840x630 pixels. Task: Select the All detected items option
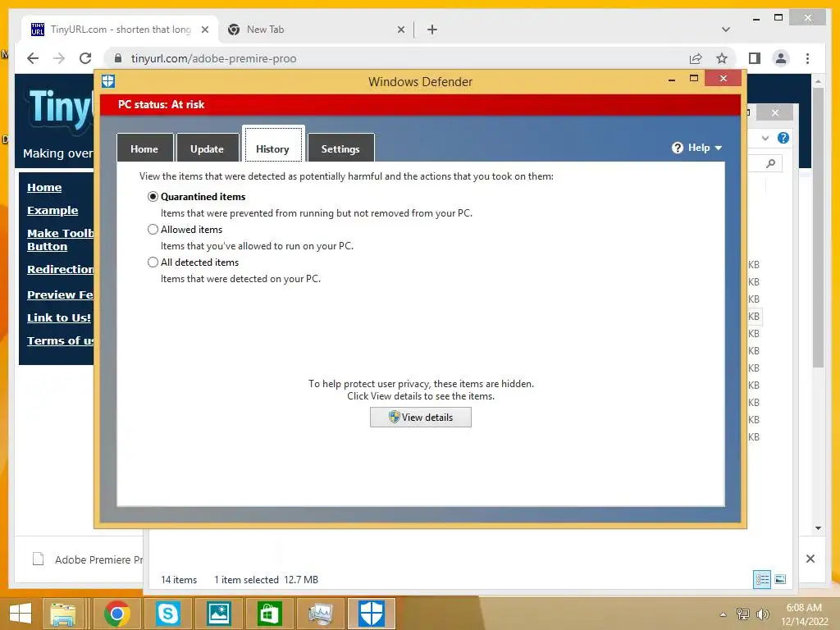click(x=153, y=262)
